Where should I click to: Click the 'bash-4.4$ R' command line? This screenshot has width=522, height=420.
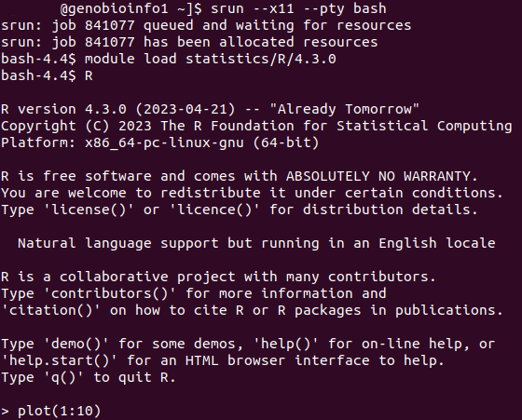(47, 75)
